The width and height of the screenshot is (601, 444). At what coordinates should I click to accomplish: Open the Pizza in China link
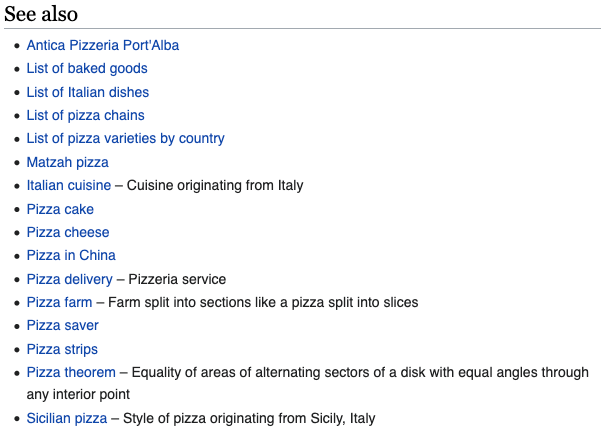pyautogui.click(x=71, y=255)
